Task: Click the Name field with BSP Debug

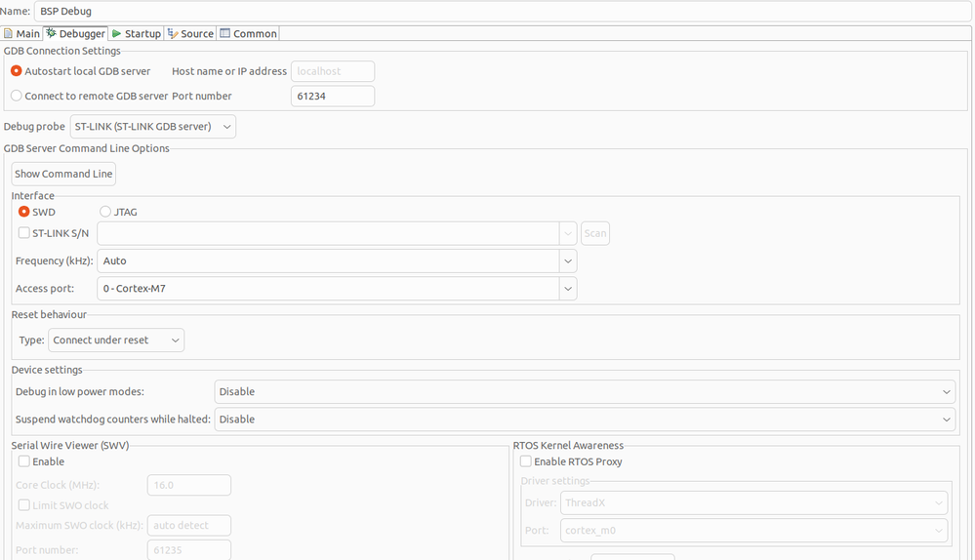Action: (503, 11)
